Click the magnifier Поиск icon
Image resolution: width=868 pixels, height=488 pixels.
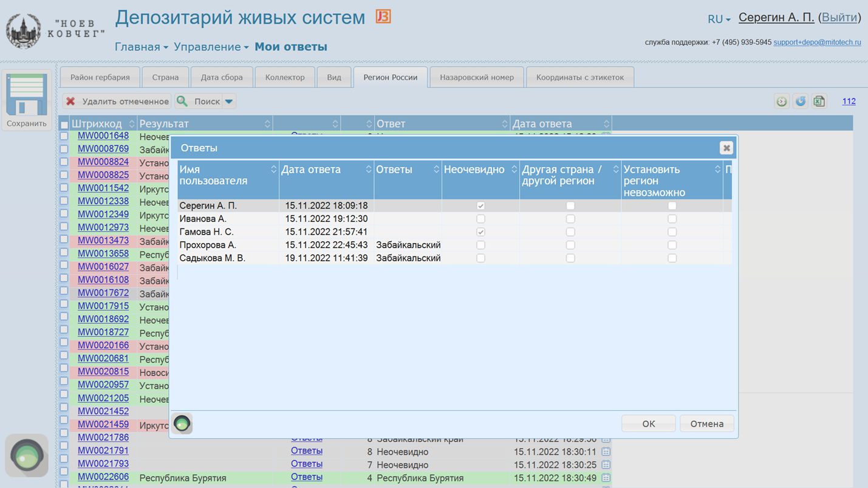(x=182, y=101)
